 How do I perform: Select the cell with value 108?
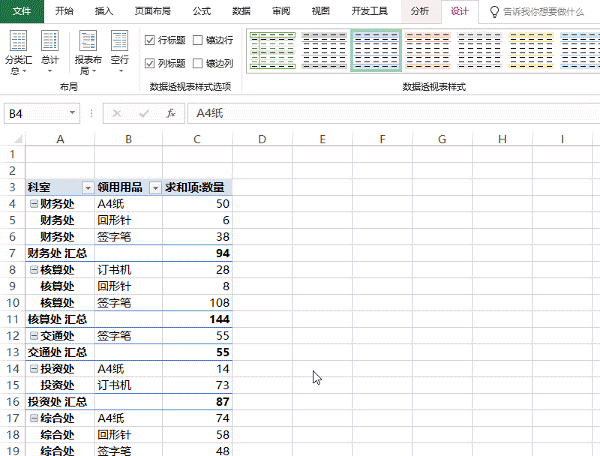(197, 303)
